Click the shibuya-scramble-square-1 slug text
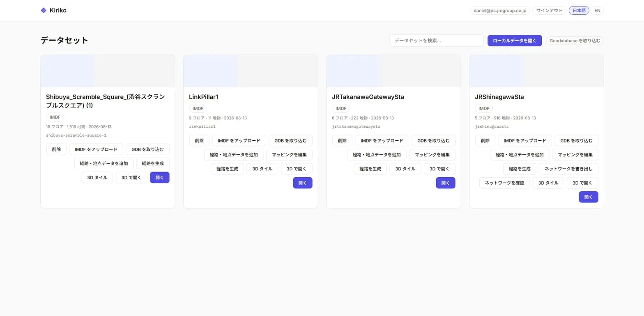644x316 pixels. [x=76, y=135]
